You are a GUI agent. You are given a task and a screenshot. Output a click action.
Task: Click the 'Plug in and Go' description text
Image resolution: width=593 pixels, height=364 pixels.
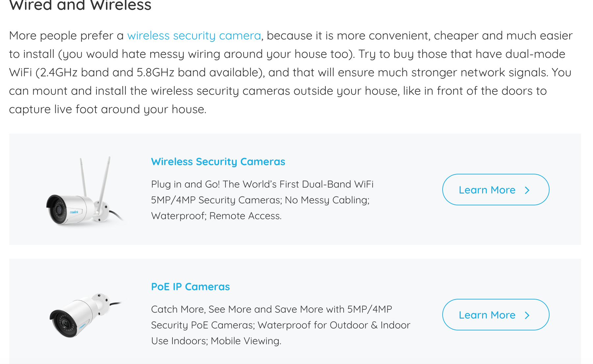pos(262,200)
